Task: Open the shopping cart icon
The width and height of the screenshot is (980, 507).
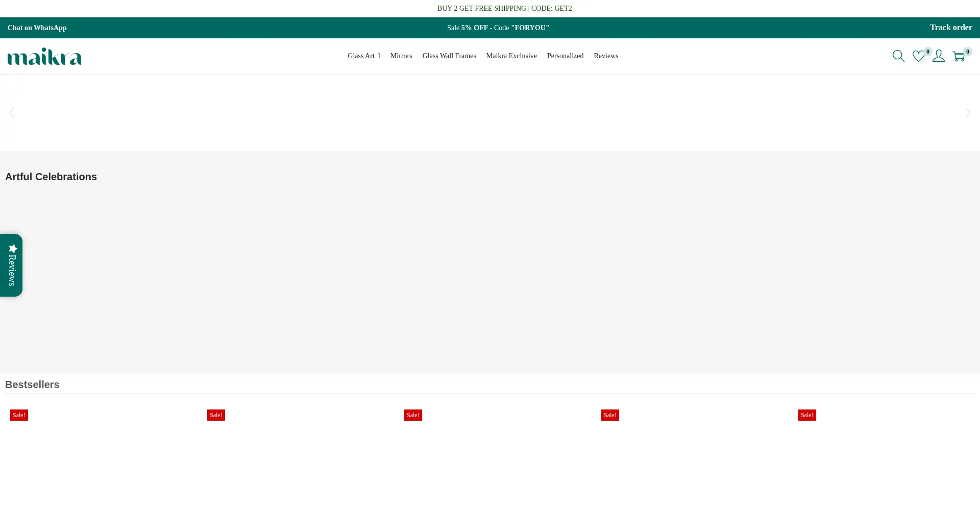Action: [x=959, y=56]
